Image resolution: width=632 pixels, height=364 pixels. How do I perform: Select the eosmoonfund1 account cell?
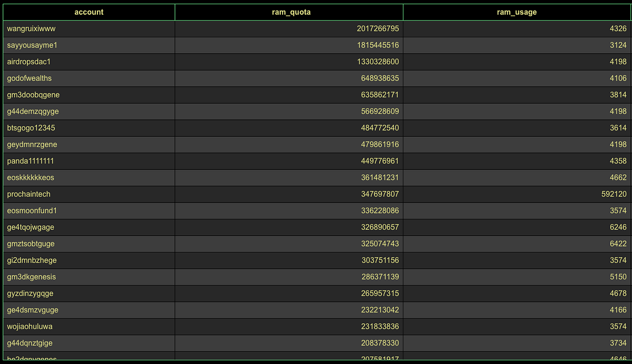point(89,211)
